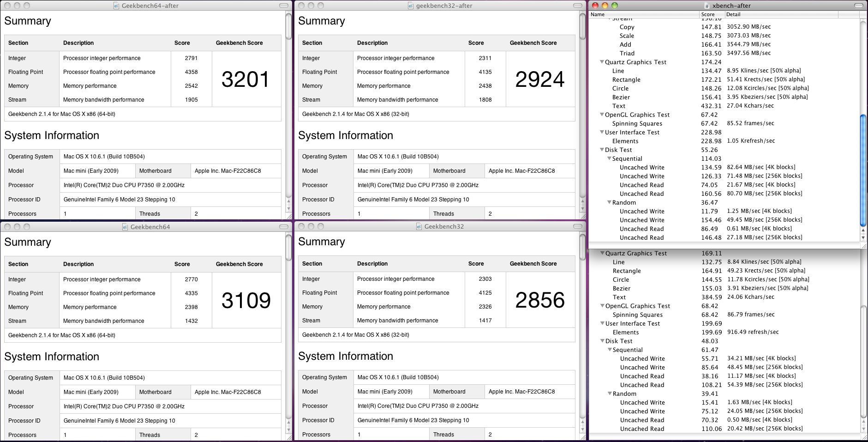The image size is (868, 442).
Task: Collapse Disk Test scoring 55.26
Action: click(602, 150)
